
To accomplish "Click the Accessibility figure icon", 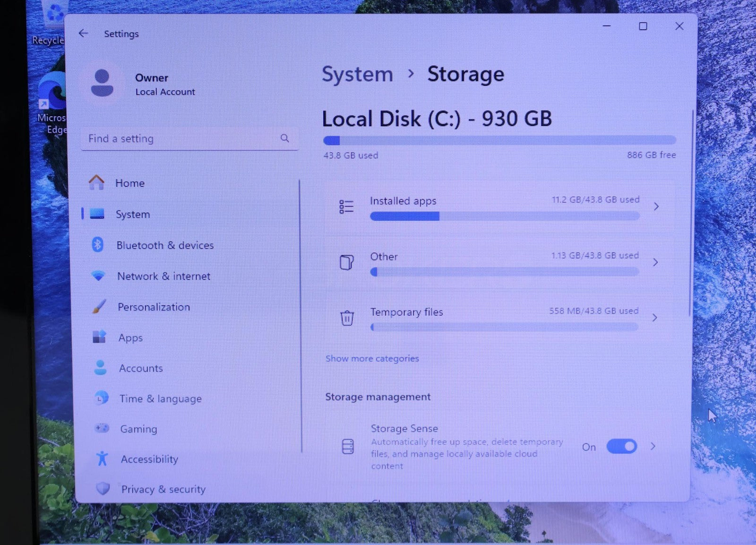I will [x=102, y=458].
